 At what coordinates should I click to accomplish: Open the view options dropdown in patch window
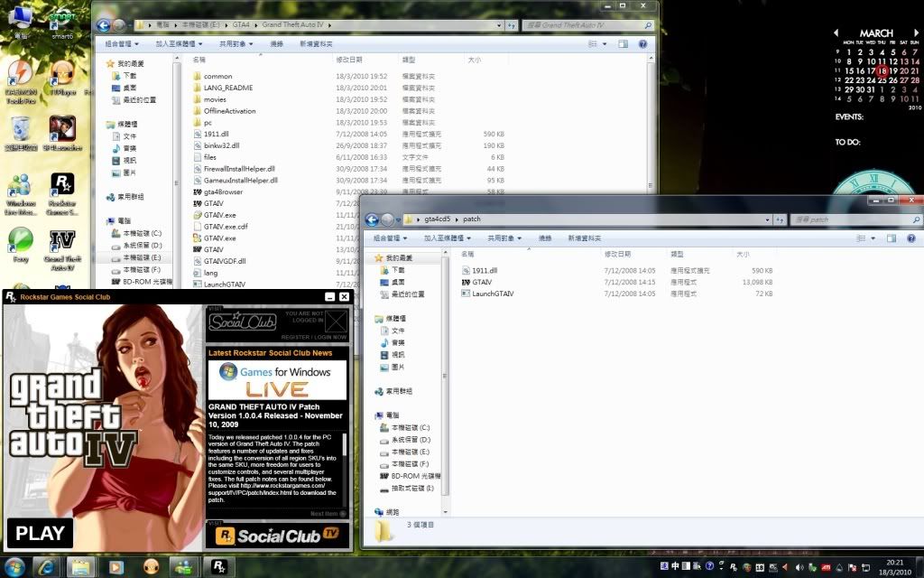click(x=872, y=238)
